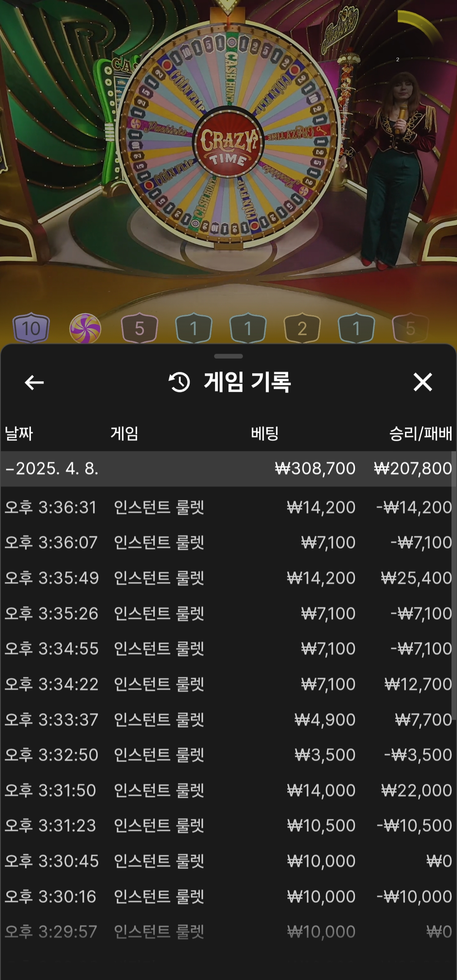Open the 오후 3:32:50 round entry
Screen dimensions: 457x980
[228, 755]
